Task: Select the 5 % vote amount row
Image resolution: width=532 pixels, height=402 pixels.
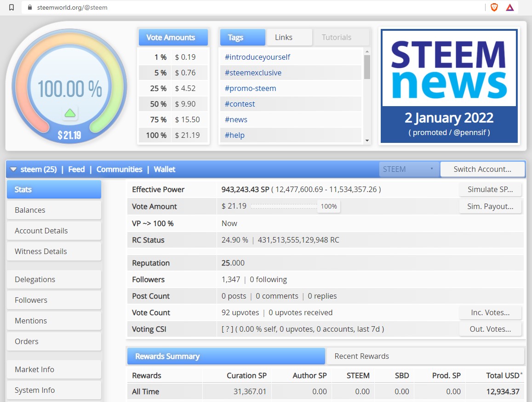Action: coord(173,73)
